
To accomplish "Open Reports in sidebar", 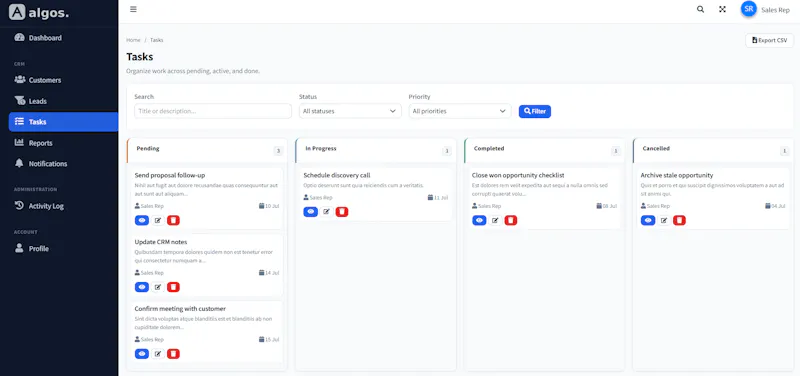I will (63, 143).
